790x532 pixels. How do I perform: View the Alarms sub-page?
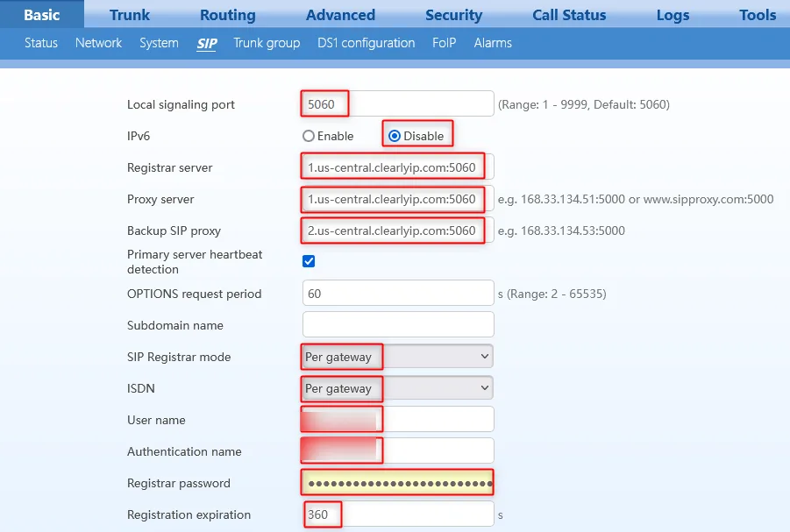pyautogui.click(x=493, y=43)
